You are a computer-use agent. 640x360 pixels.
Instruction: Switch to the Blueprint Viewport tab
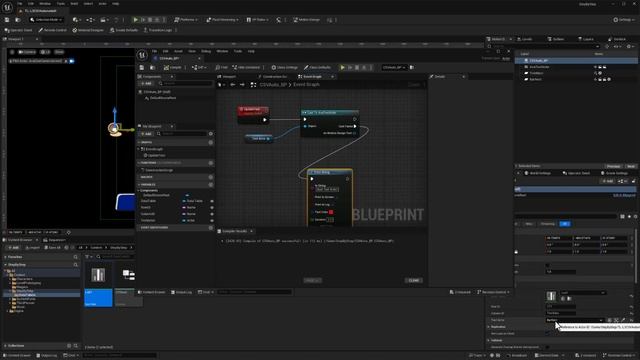(x=227, y=77)
